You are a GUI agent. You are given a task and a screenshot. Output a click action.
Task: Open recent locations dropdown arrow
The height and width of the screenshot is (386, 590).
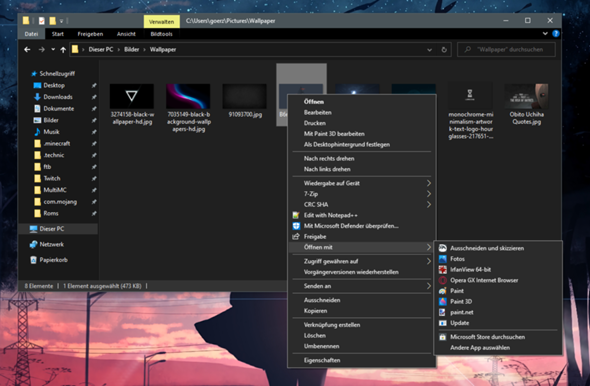53,50
